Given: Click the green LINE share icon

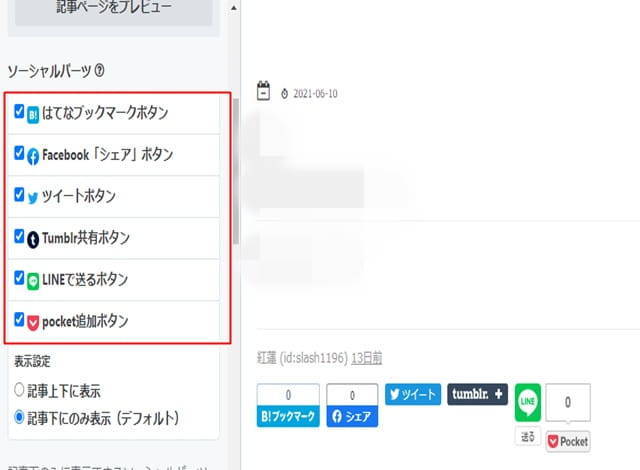Looking at the screenshot, I should pos(528,402).
